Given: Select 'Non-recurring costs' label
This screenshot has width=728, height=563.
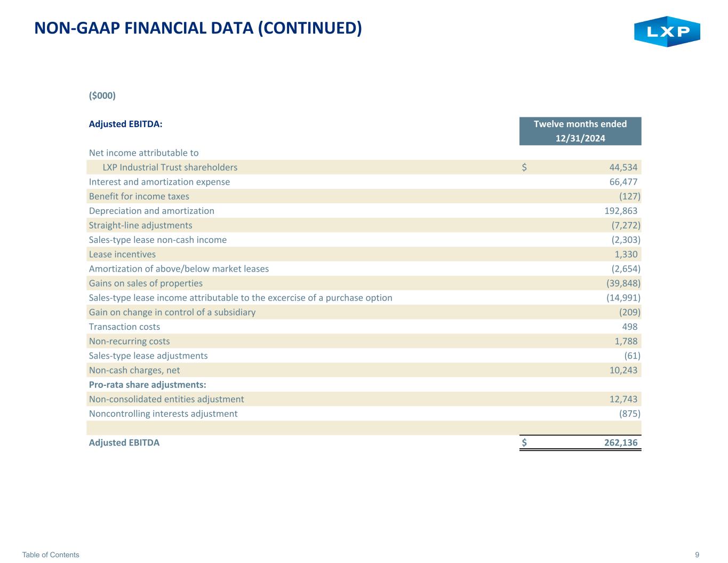Looking at the screenshot, I should pos(129,341).
